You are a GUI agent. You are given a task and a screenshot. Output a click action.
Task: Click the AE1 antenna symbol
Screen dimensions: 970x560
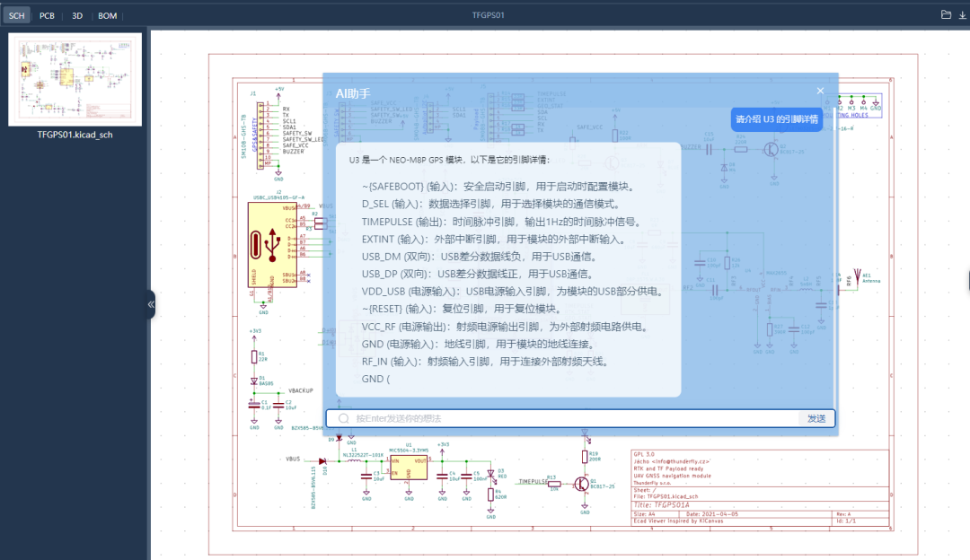click(858, 276)
